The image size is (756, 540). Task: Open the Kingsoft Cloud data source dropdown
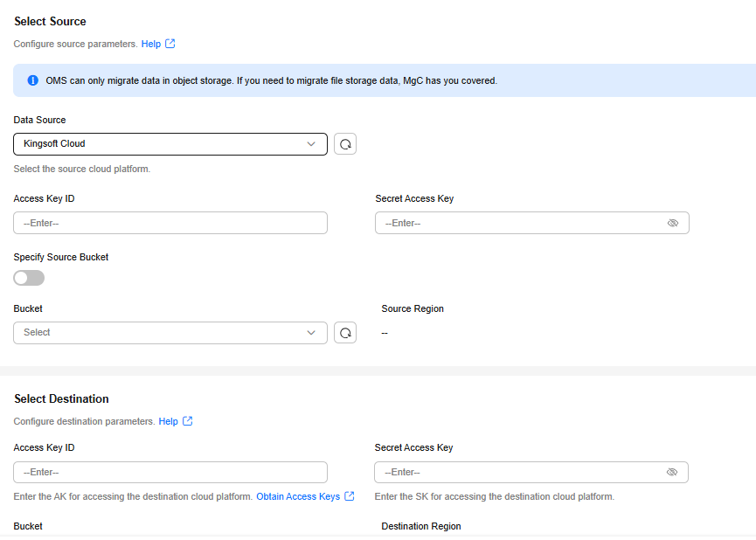tap(170, 144)
